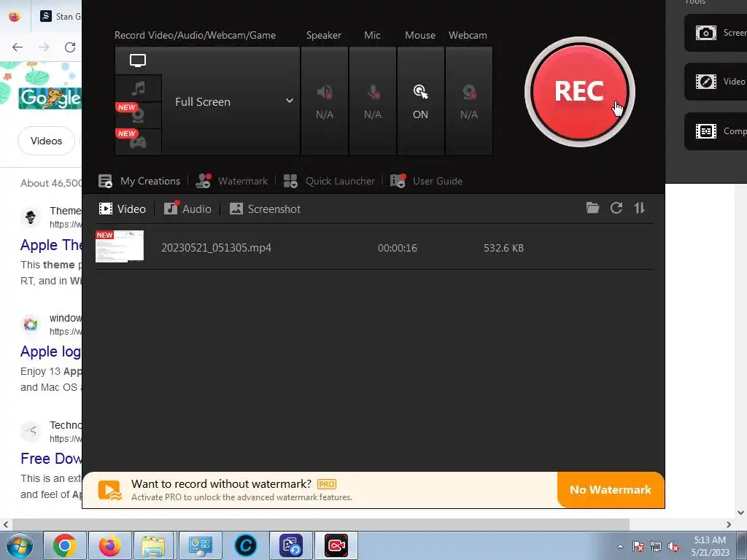Go forward in the browser window
Image resolution: width=747 pixels, height=560 pixels.
pos(44,47)
